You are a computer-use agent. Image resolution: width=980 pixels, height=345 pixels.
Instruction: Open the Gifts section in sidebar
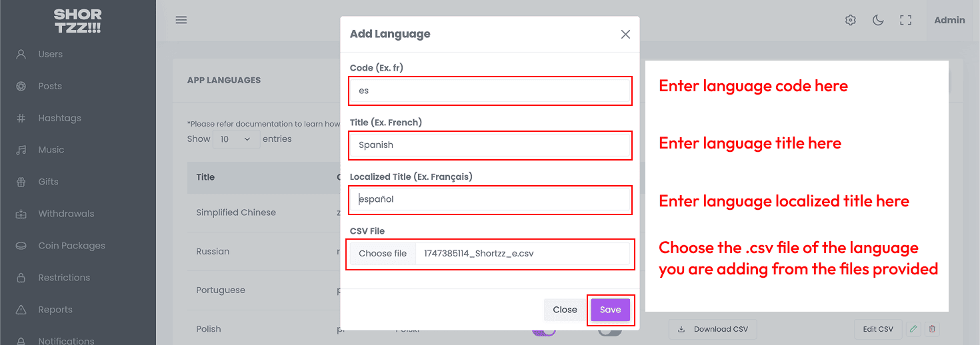[x=48, y=182]
